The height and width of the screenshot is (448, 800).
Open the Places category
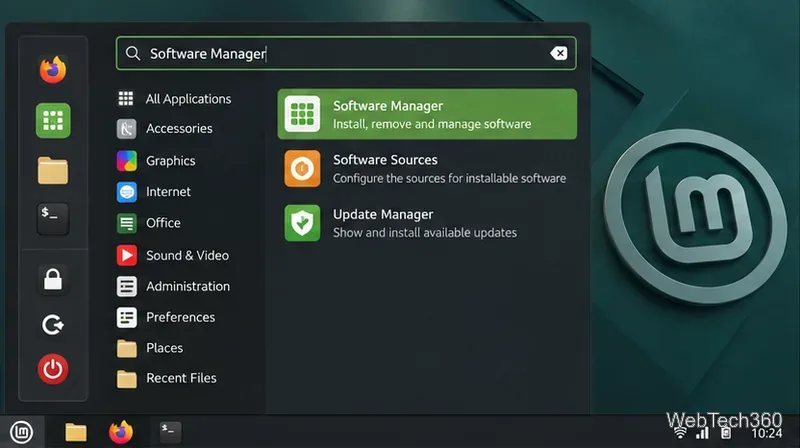click(149, 348)
